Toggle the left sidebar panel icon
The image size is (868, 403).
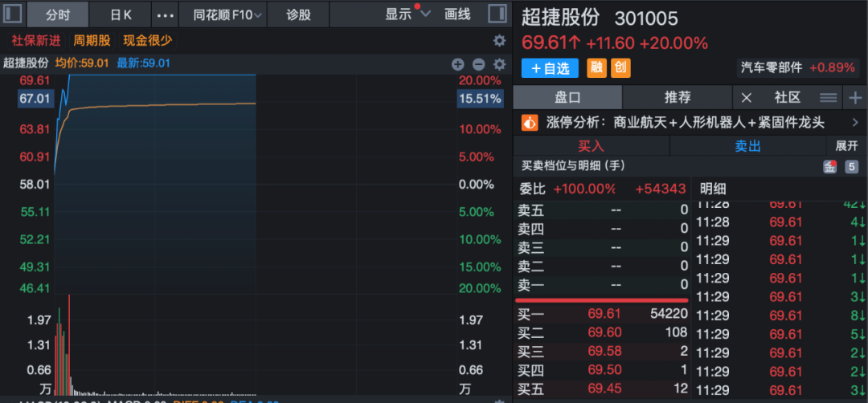point(14,14)
